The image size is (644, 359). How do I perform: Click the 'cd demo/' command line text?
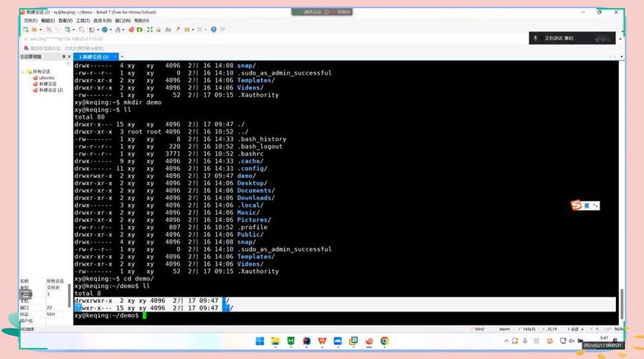click(x=138, y=279)
